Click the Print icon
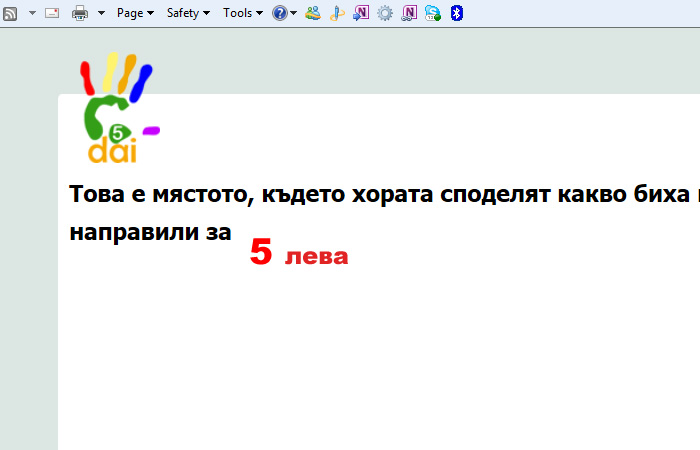The height and width of the screenshot is (450, 700). coord(80,13)
